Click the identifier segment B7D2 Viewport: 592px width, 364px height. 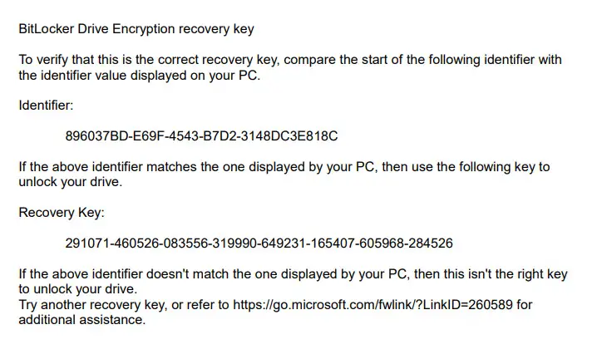pyautogui.click(x=220, y=135)
